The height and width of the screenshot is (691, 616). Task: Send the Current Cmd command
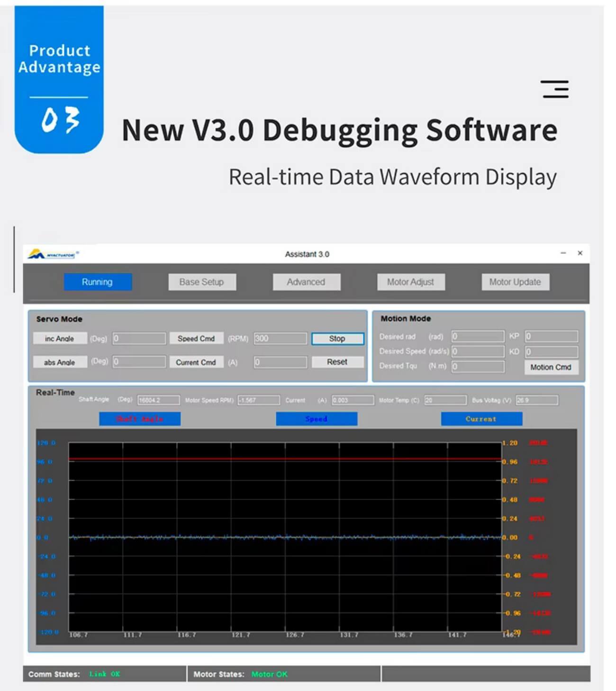[x=196, y=362]
